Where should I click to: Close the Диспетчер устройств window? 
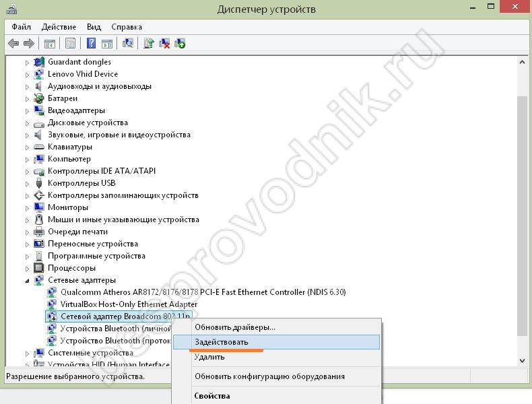click(x=515, y=7)
